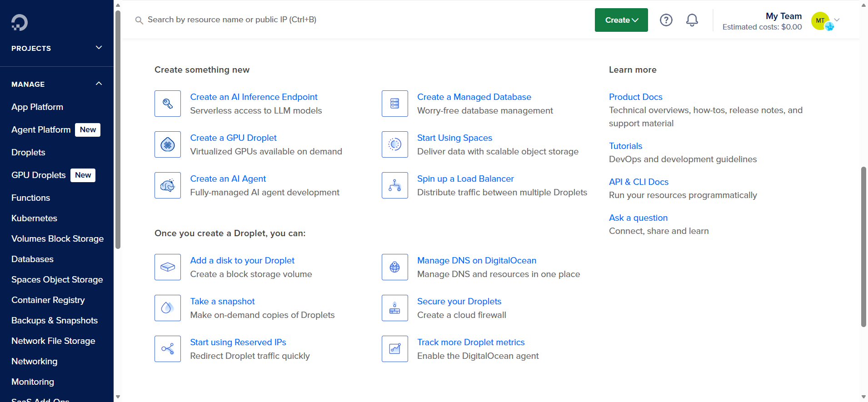Click the Reserved IPs share icon
868x402 pixels.
point(168,349)
